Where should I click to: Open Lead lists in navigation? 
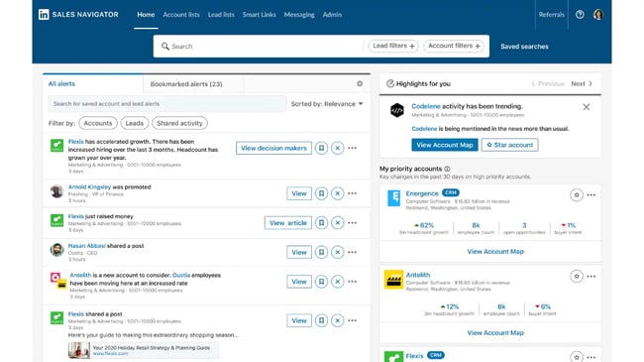tap(221, 15)
